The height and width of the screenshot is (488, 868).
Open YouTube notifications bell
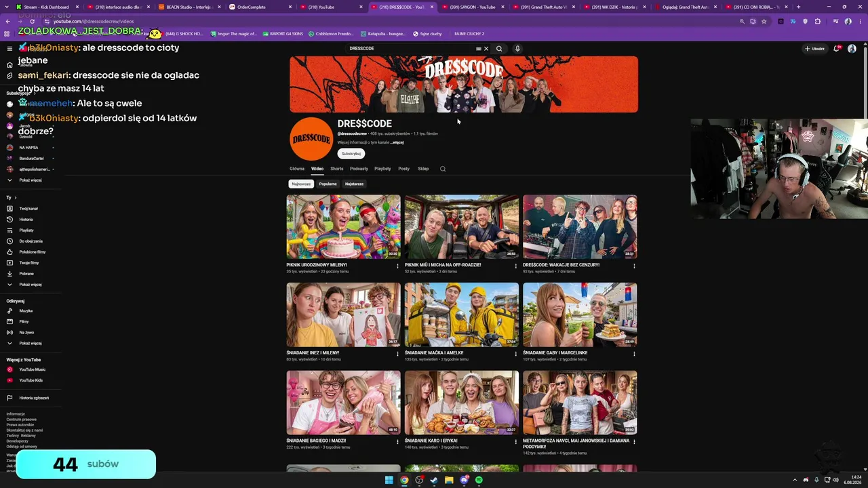pyautogui.click(x=837, y=49)
